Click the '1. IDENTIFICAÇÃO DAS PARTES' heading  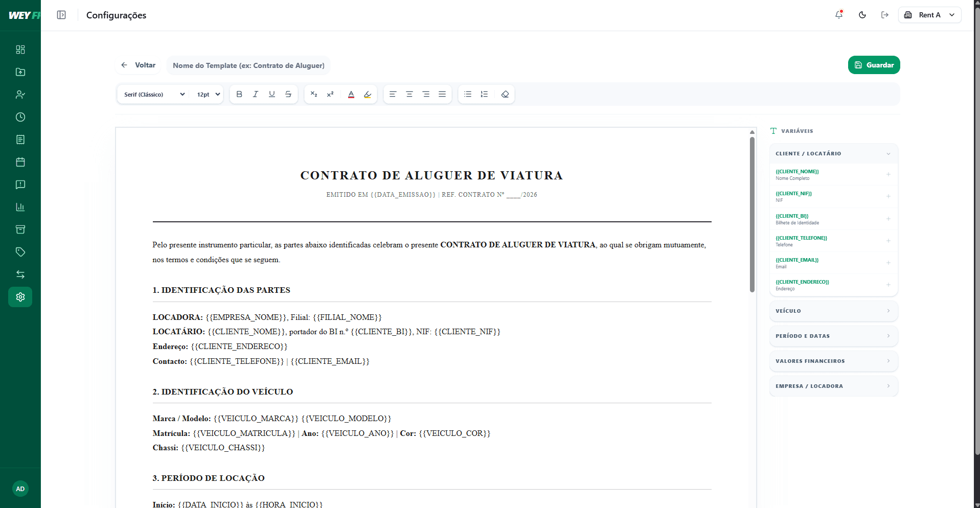[x=221, y=290]
